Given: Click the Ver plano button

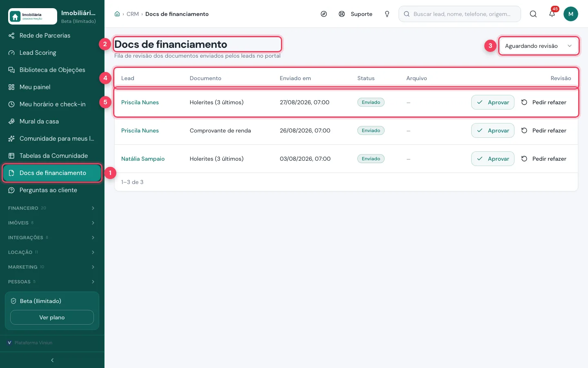Looking at the screenshot, I should coord(52,317).
